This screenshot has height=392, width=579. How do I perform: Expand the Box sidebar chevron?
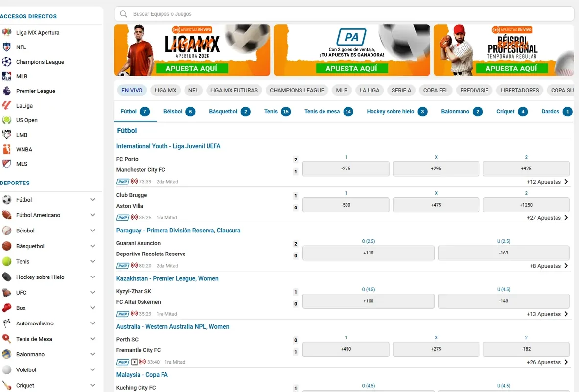click(93, 308)
